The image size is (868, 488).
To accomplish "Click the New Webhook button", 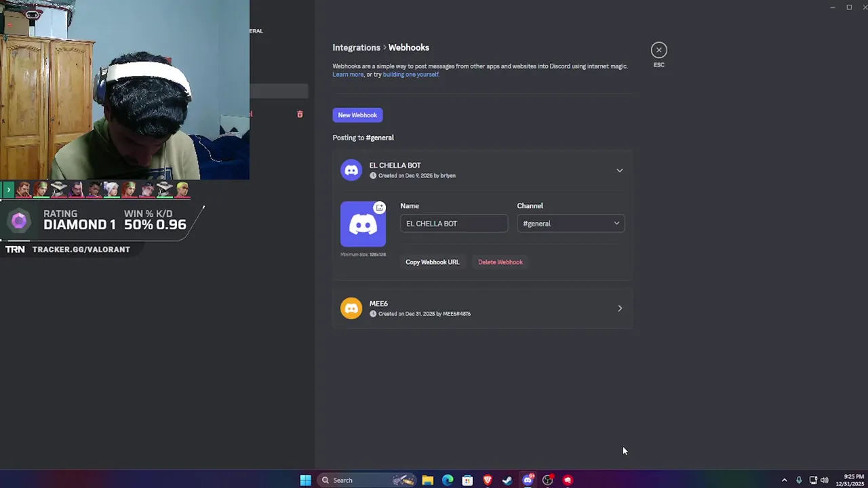I will click(x=357, y=115).
